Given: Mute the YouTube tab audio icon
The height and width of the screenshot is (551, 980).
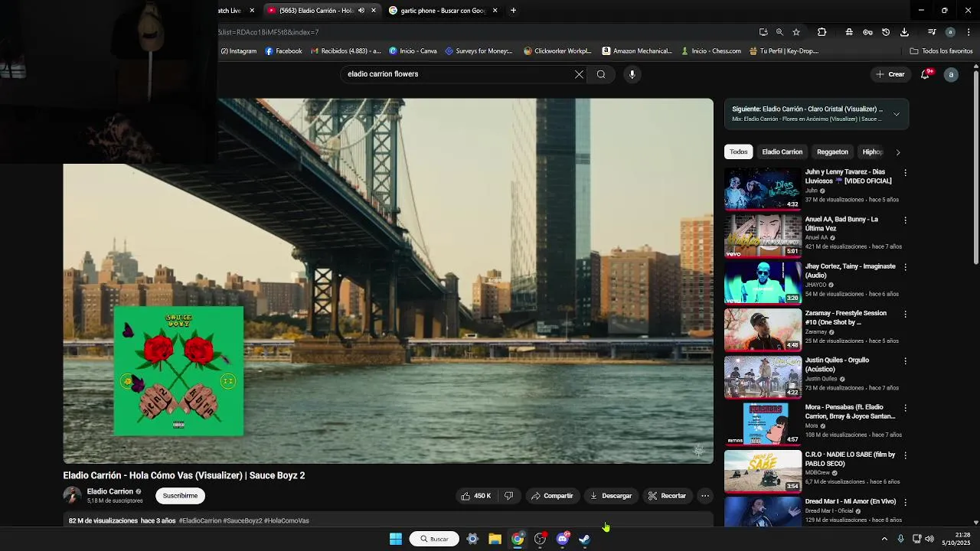Looking at the screenshot, I should (x=361, y=11).
